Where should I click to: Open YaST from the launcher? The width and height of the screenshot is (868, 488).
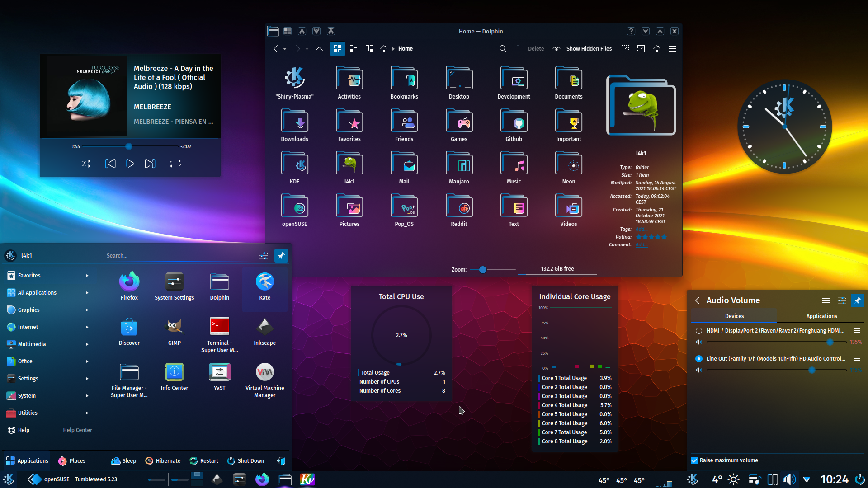tap(220, 377)
